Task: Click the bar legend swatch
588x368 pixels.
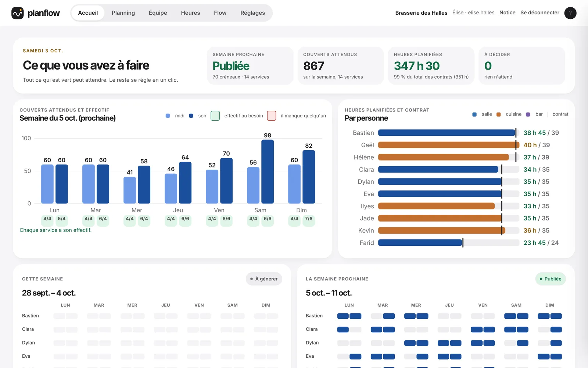Action: click(x=528, y=114)
